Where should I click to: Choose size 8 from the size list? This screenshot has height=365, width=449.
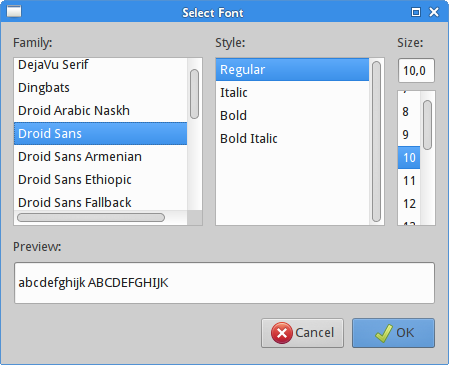coord(409,112)
